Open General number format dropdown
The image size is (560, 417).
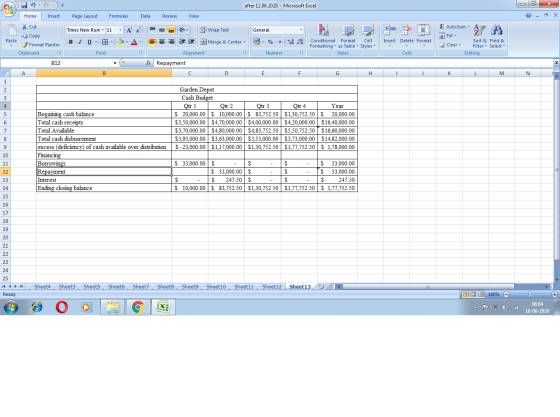301,30
